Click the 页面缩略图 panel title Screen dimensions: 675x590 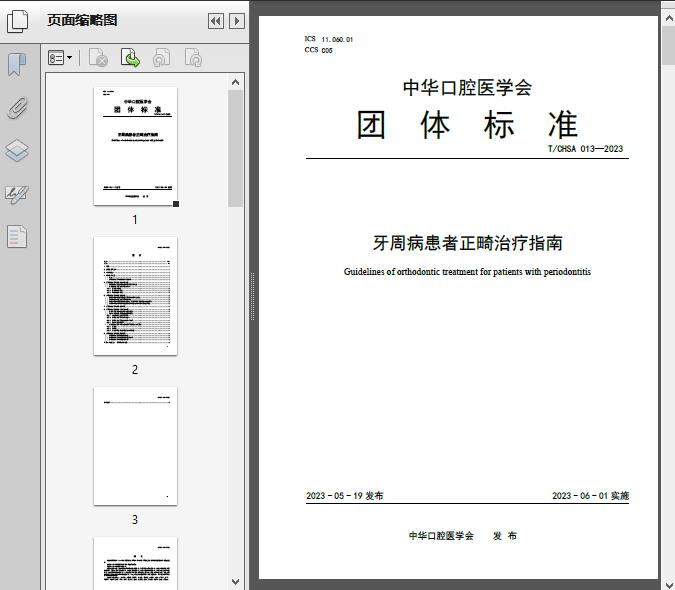(82, 20)
